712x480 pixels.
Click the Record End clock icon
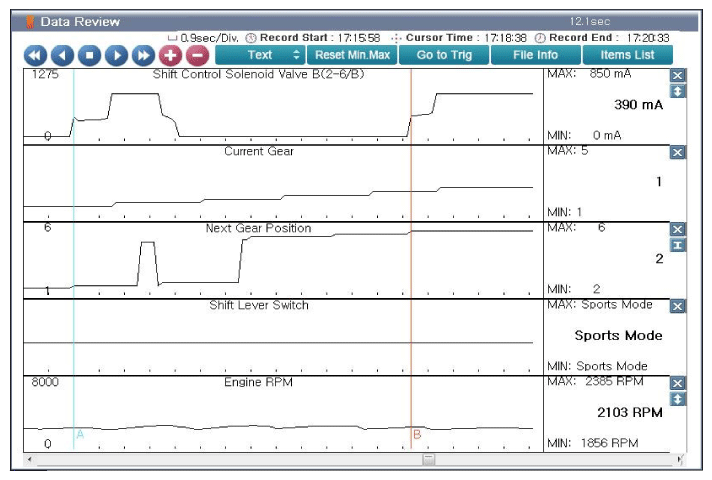[x=540, y=38]
